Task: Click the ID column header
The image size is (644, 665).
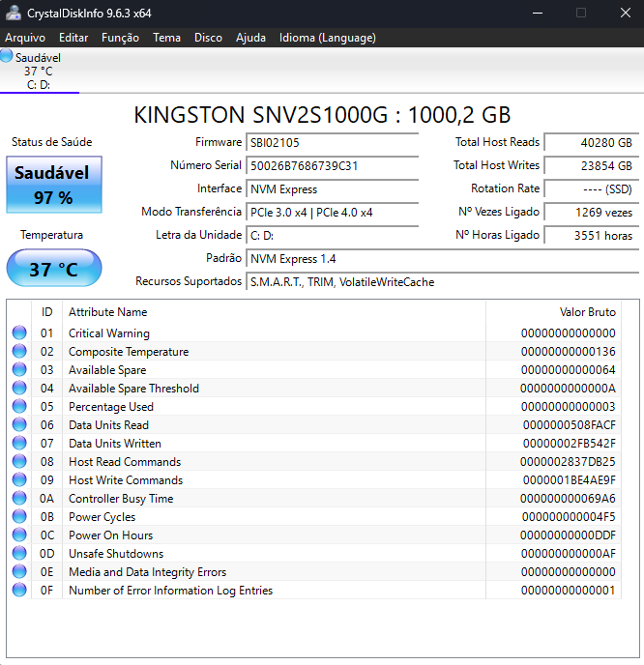Action: click(46, 312)
